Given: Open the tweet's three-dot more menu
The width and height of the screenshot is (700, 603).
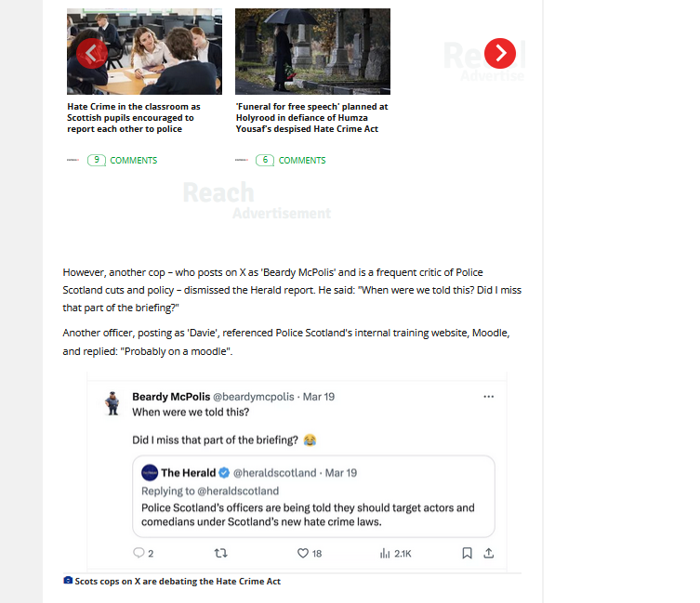Looking at the screenshot, I should tap(489, 397).
